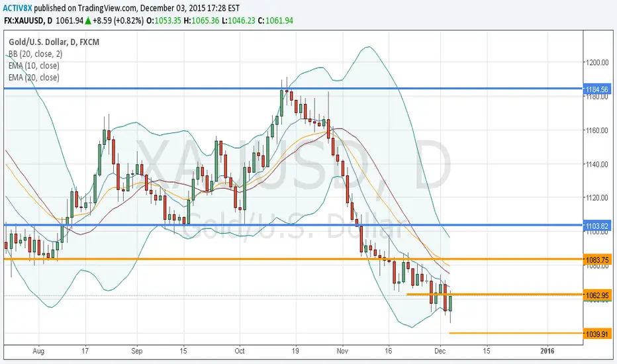617x364 pixels.
Task: Click the low price value L:1046.23
Action: [238, 21]
